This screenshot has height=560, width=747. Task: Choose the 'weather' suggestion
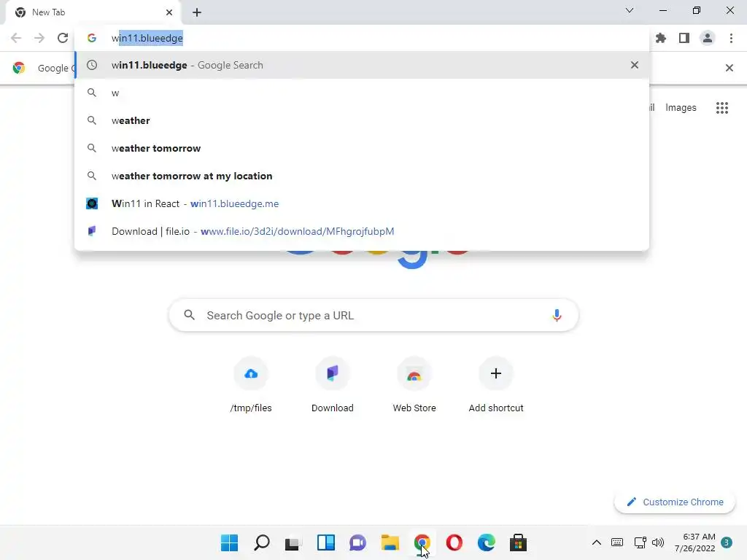point(362,120)
